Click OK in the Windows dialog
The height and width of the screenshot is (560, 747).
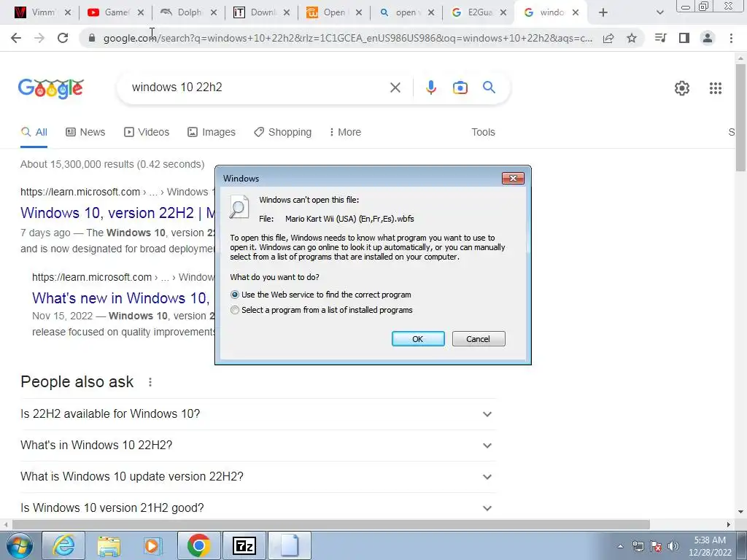pyautogui.click(x=418, y=339)
